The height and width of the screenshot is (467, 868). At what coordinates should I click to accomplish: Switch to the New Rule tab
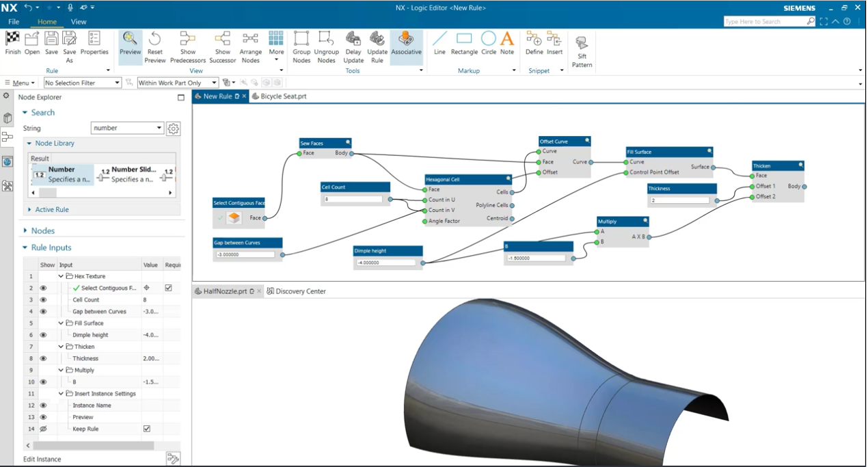click(217, 96)
